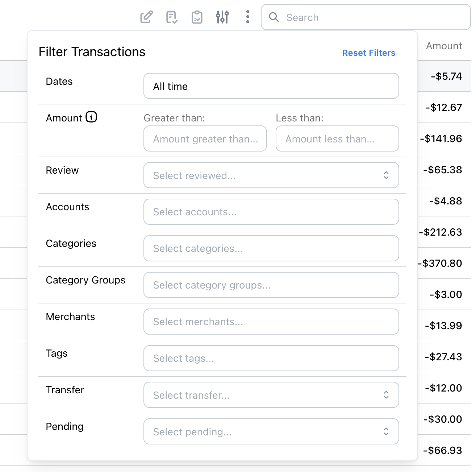Click the search magnifier icon
This screenshot has width=476, height=472.
coord(274,17)
